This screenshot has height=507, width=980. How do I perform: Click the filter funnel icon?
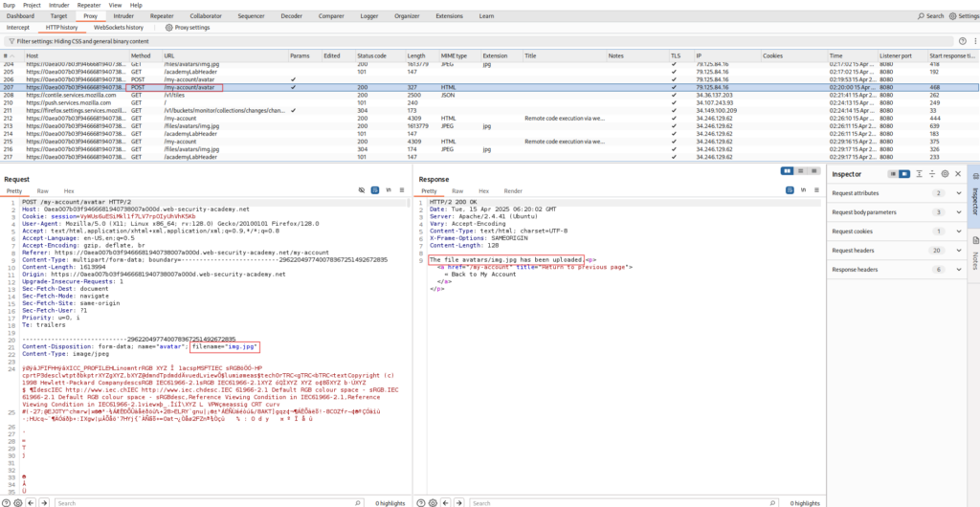[x=11, y=41]
